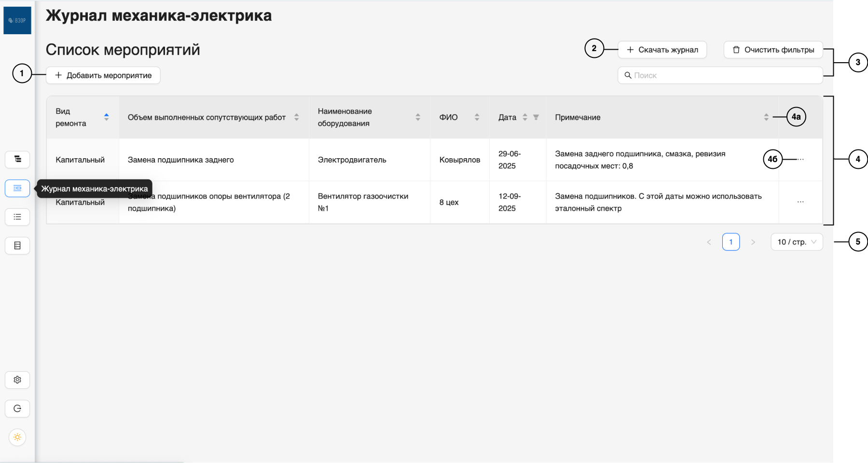Toggle sorting on the Вид ремонта column
This screenshot has width=868, height=463.
107,117
